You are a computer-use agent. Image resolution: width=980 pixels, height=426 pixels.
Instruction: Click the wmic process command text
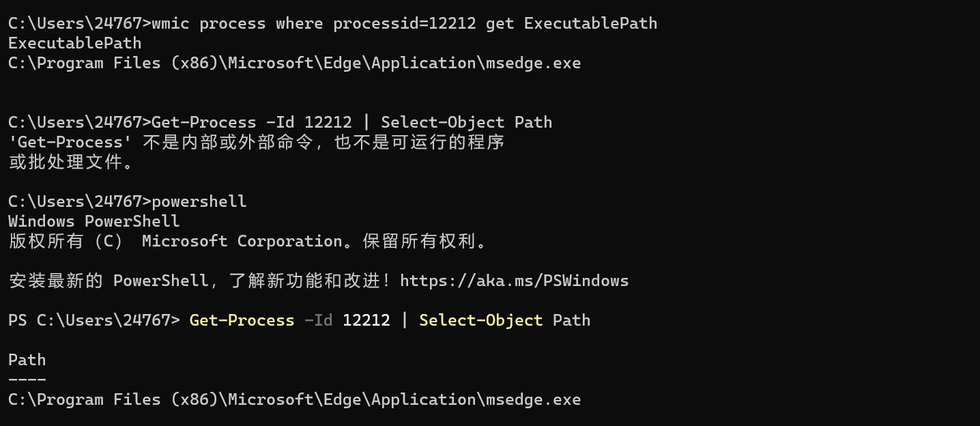(404, 23)
